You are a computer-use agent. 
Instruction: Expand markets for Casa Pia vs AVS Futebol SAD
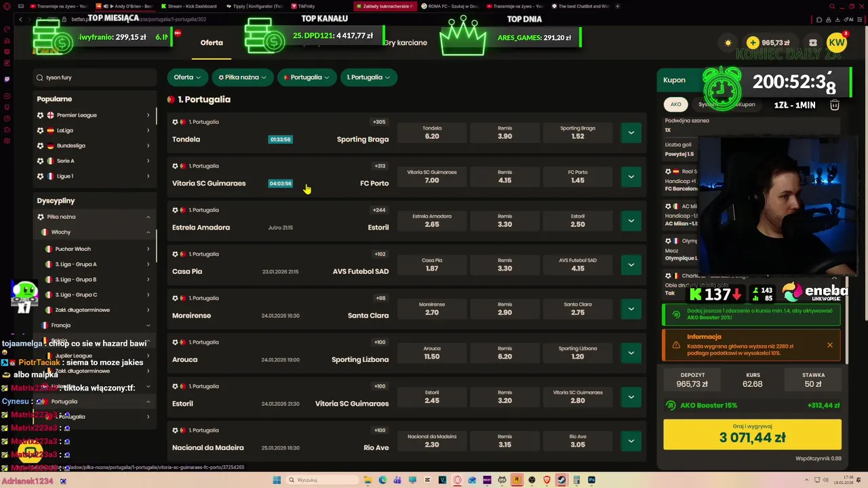point(631,264)
